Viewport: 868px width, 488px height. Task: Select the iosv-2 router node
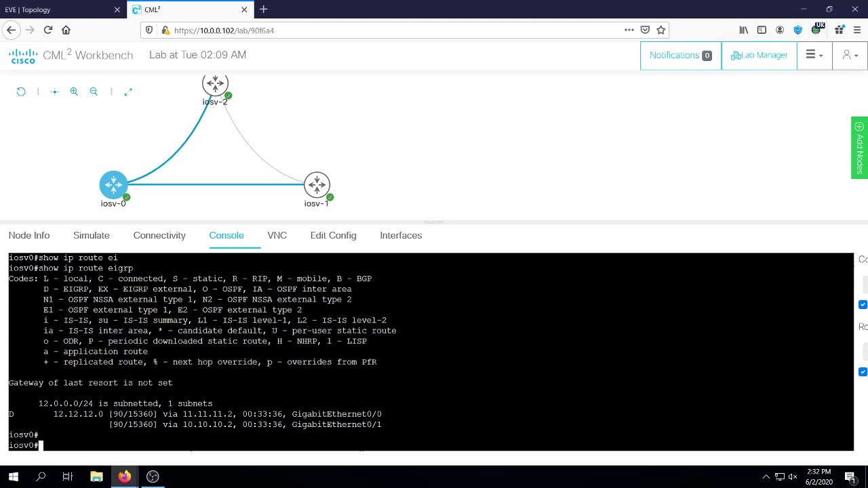215,84
